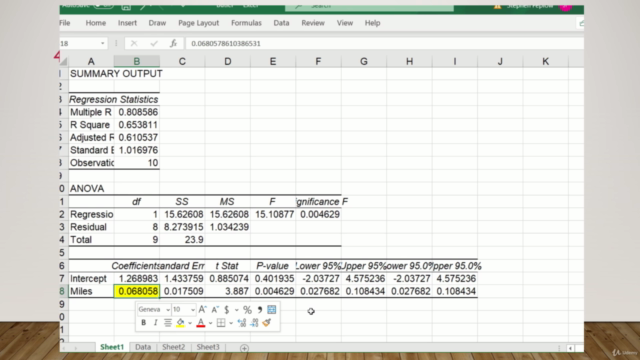The width and height of the screenshot is (640, 360).
Task: Toggle bold on mini toolbar
Action: tap(143, 323)
